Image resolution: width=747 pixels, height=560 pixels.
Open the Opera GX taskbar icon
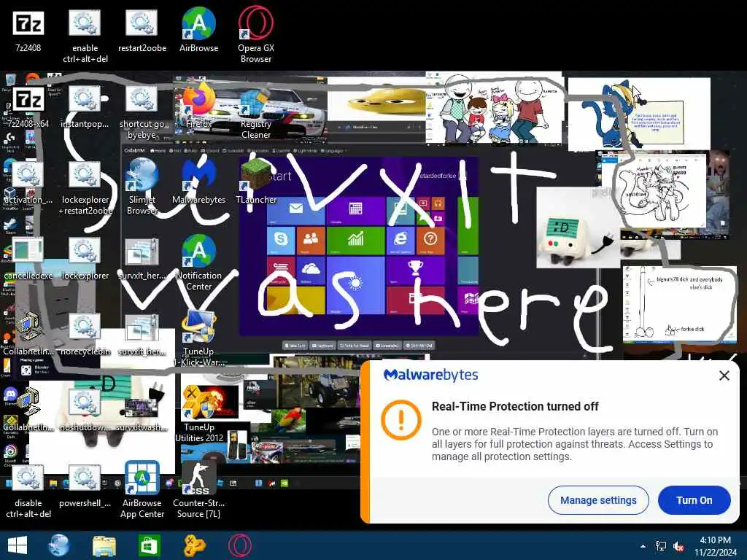[x=239, y=545]
